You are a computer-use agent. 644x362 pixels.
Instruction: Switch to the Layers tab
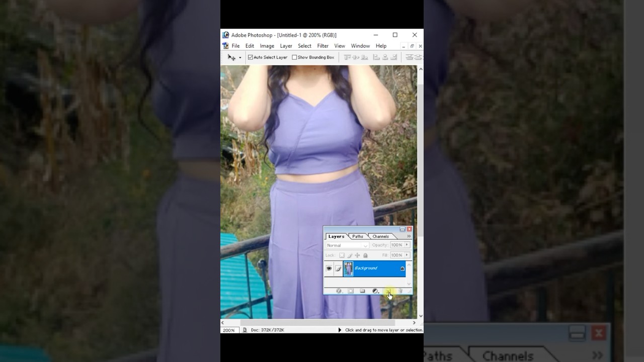336,236
